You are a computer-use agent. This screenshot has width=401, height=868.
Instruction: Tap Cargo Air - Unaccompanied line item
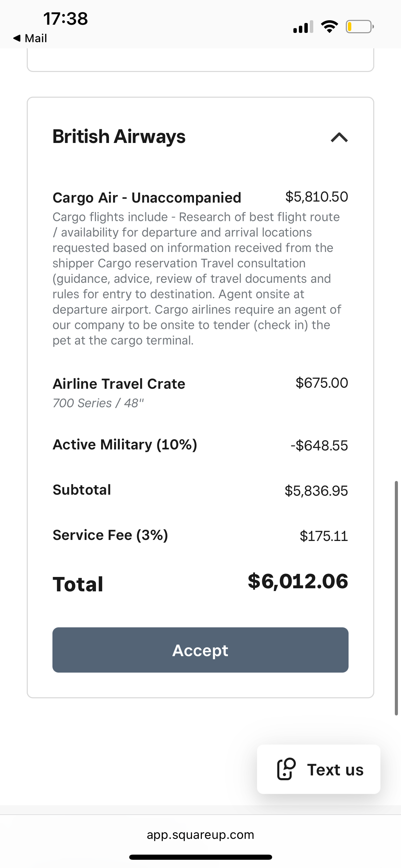point(147,198)
